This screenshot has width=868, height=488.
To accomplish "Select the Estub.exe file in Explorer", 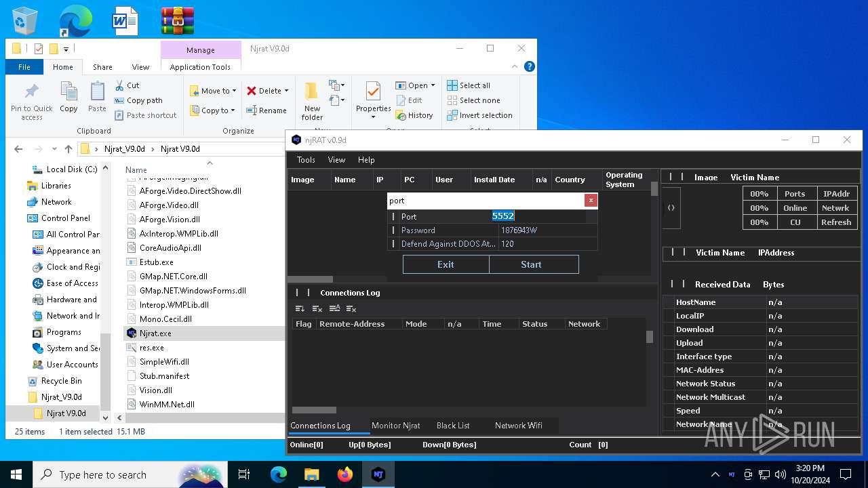I will click(x=157, y=262).
